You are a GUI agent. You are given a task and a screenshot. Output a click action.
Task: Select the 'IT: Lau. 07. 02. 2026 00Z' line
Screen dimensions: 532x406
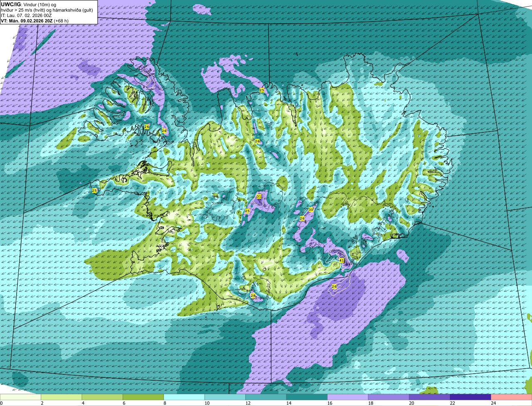26,15
